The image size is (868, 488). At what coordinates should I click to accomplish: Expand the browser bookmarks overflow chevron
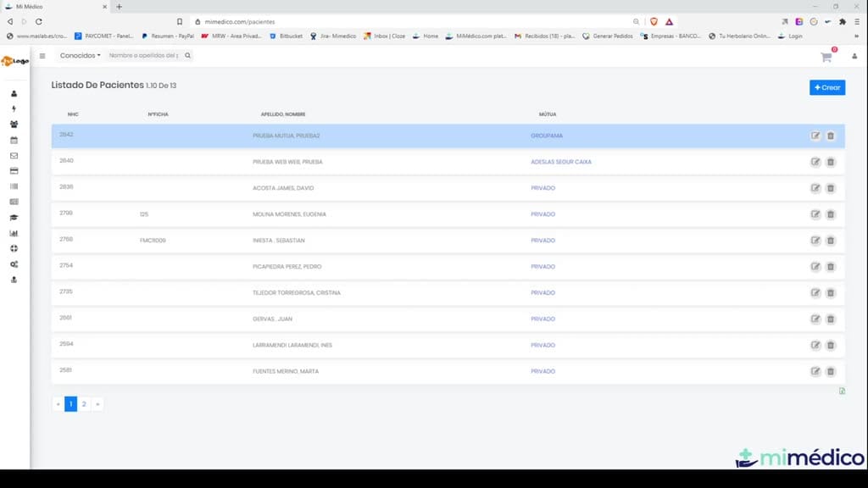(x=856, y=36)
